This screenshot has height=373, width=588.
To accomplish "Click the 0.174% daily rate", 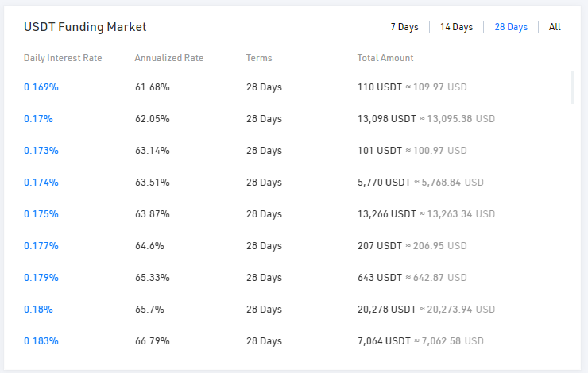I will pos(41,183).
